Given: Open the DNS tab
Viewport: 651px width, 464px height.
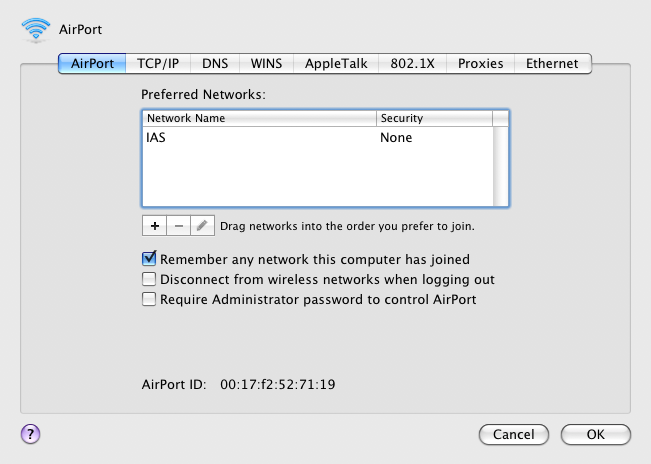Looking at the screenshot, I should click(x=215, y=64).
